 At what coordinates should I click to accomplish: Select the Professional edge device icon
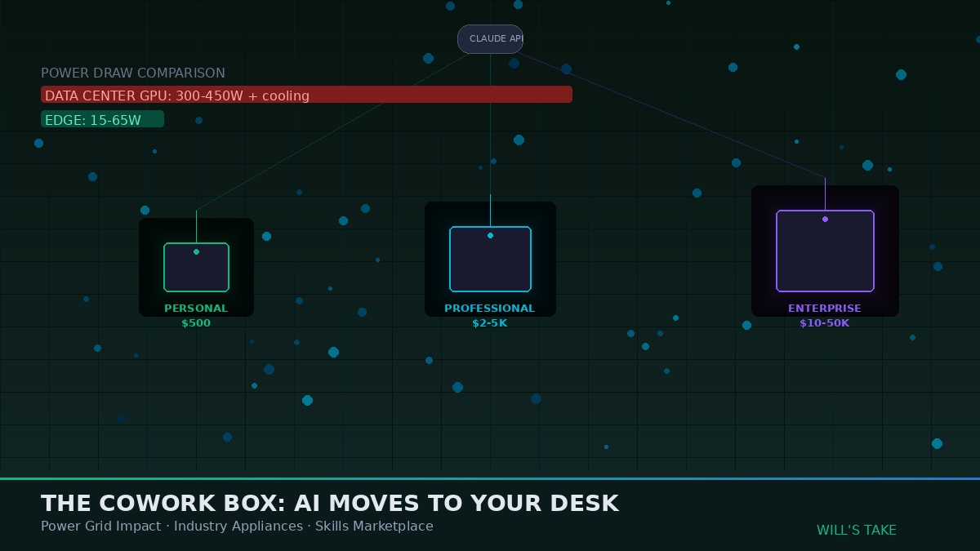point(490,258)
